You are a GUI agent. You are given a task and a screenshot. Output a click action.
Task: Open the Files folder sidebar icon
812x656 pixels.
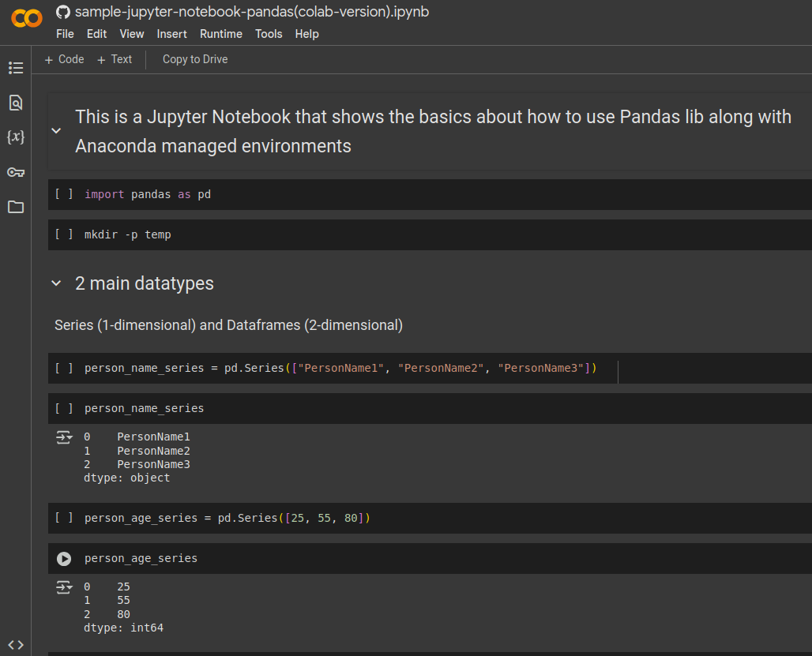pos(16,207)
